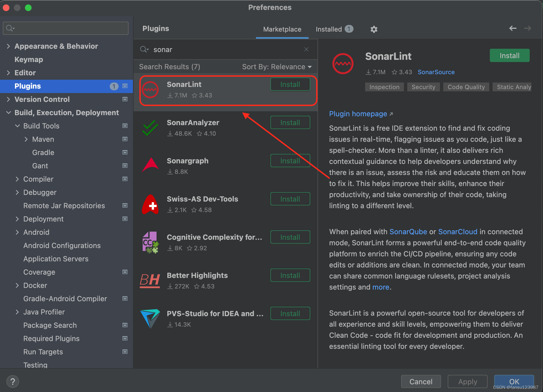This screenshot has width=543, height=392.
Task: Cancel the Preferences dialog
Action: (421, 381)
